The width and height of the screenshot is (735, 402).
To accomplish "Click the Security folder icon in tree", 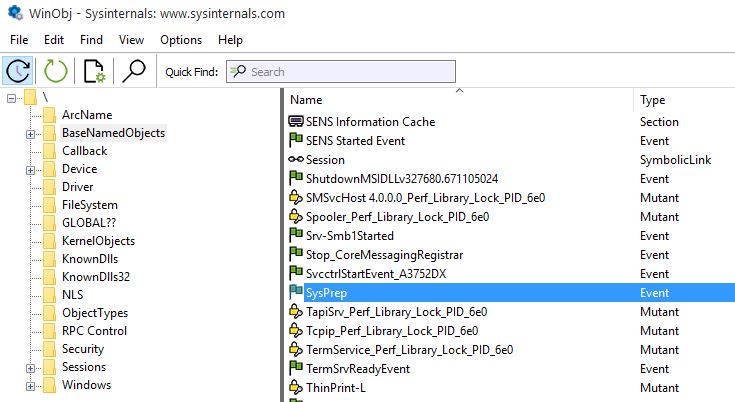I will pyautogui.click(x=48, y=349).
